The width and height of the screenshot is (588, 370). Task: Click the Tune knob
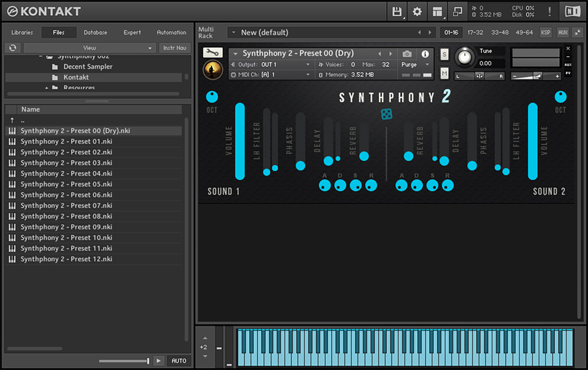465,57
